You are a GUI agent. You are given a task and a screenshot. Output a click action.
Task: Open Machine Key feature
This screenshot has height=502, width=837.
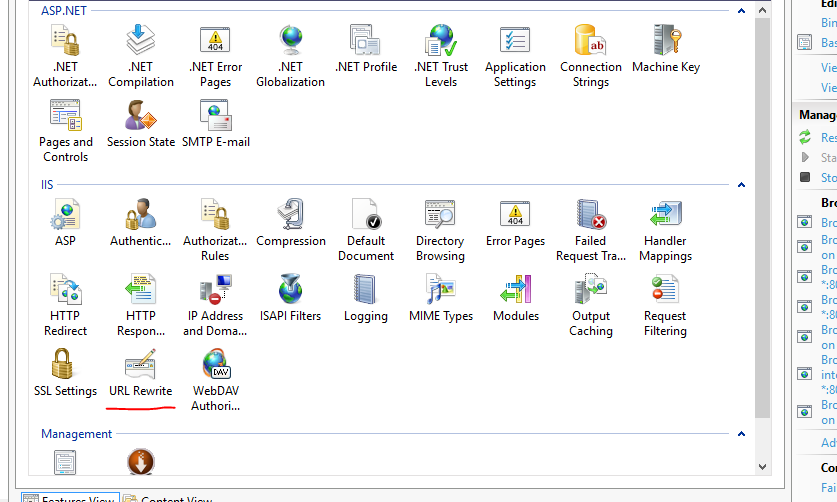coord(666,49)
